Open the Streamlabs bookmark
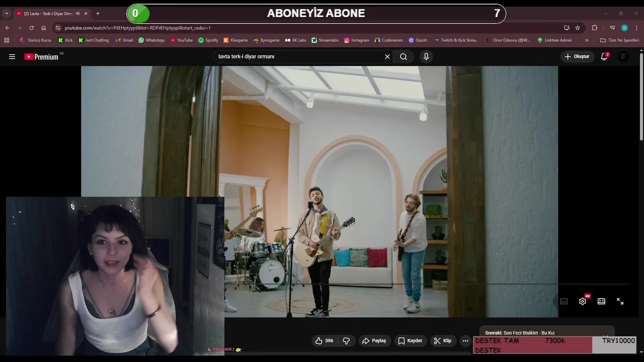Screen dimensions: 644x362 pyautogui.click(x=325, y=40)
